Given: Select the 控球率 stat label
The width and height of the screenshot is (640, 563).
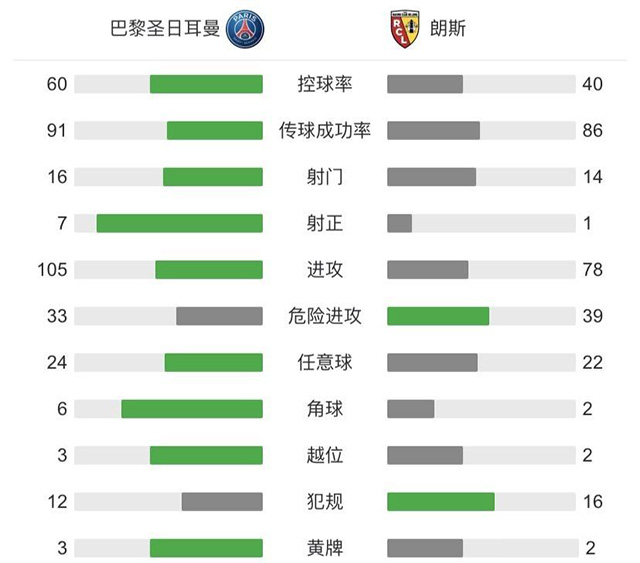Looking at the screenshot, I should 325,84.
